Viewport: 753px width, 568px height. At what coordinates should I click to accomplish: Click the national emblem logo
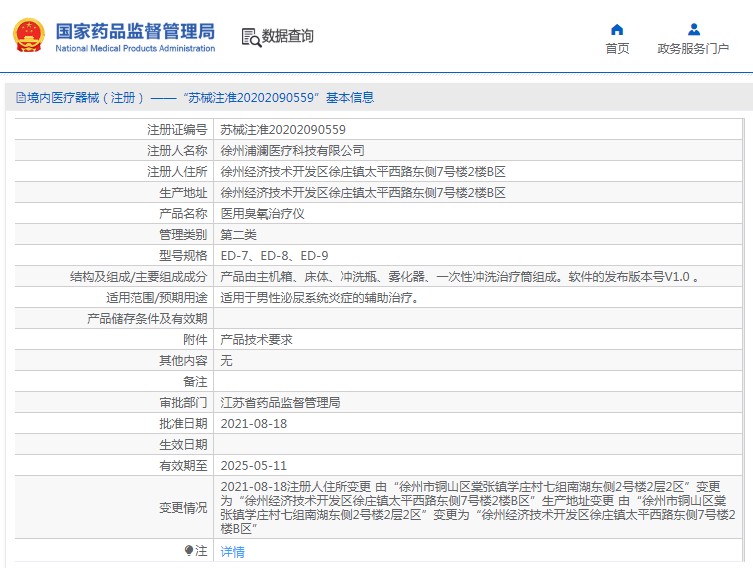29,36
